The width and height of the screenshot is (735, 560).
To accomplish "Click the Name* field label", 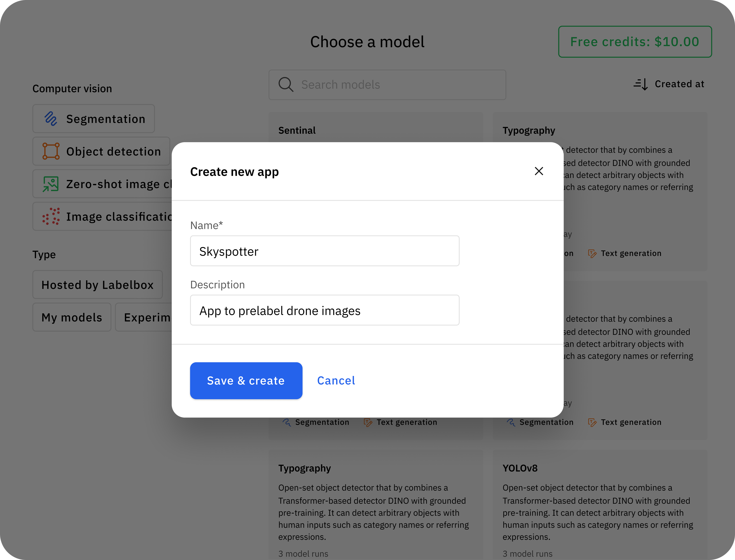I will [206, 225].
